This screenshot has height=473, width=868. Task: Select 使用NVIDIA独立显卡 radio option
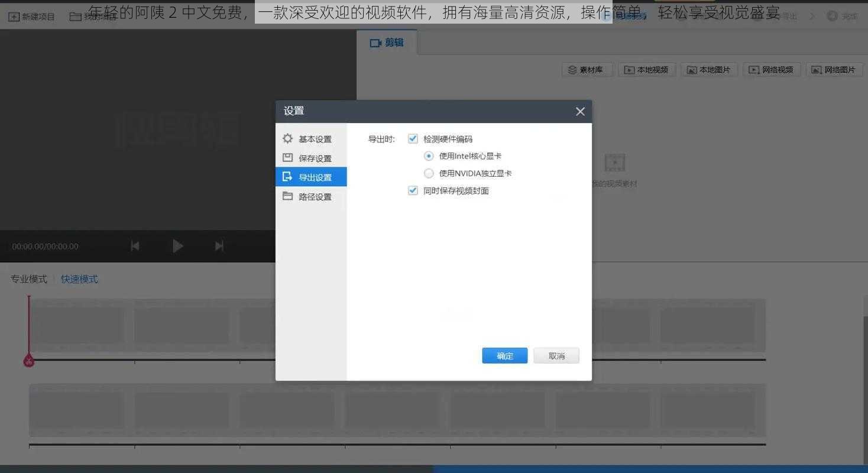click(429, 173)
